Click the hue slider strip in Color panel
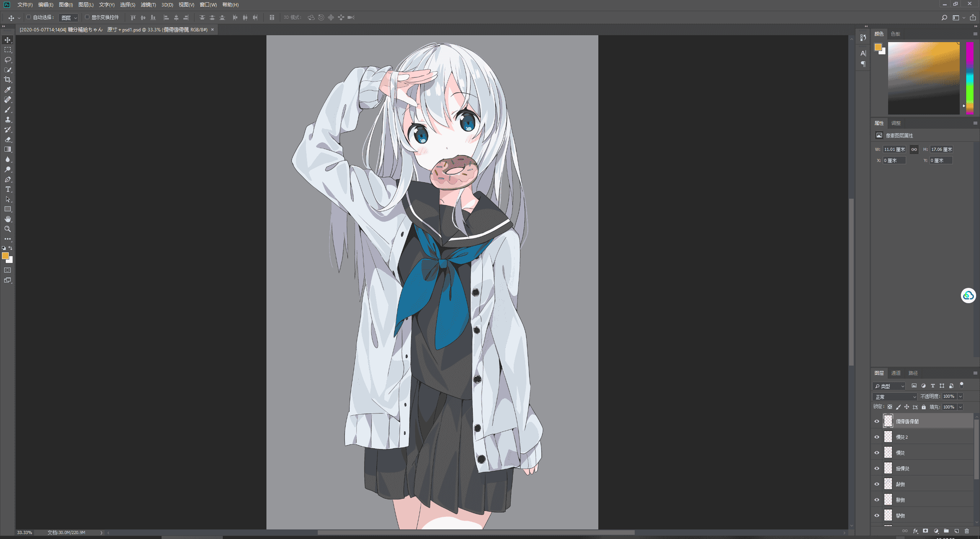980x539 pixels. (x=970, y=78)
